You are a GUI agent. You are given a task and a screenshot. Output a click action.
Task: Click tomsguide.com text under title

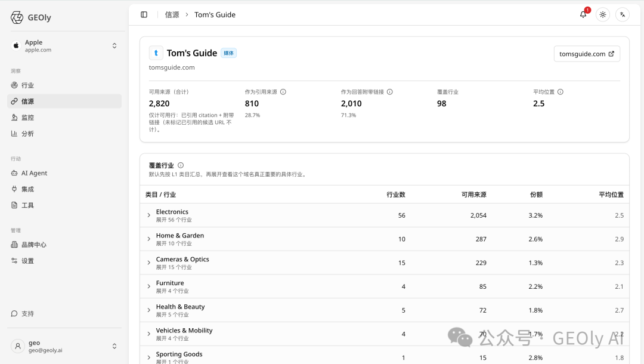click(x=172, y=67)
